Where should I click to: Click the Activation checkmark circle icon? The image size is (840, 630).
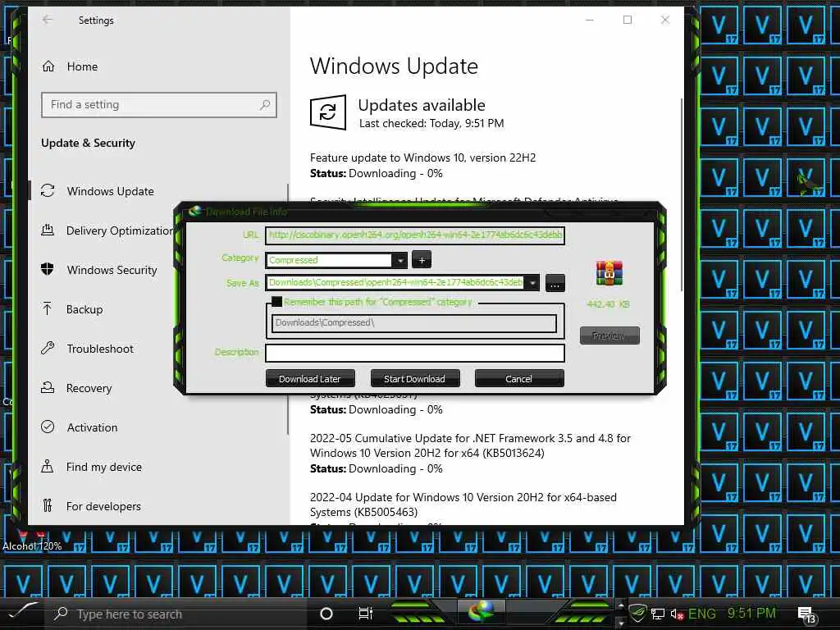48,427
